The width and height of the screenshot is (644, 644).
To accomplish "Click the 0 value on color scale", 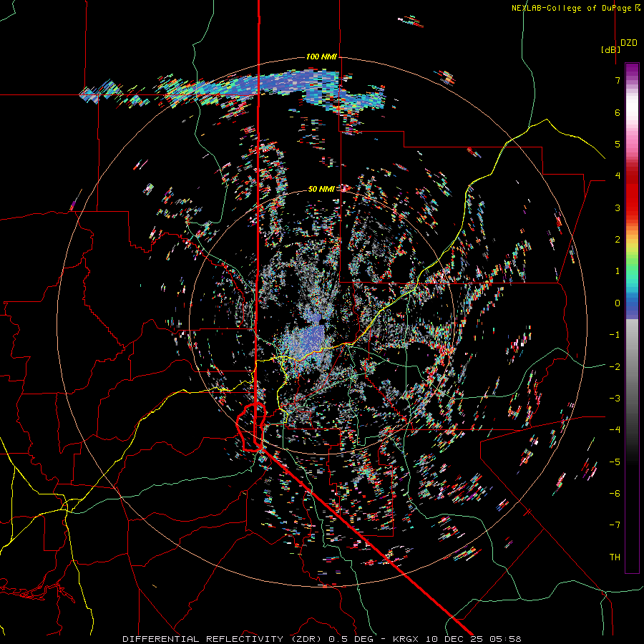I will 618,303.
